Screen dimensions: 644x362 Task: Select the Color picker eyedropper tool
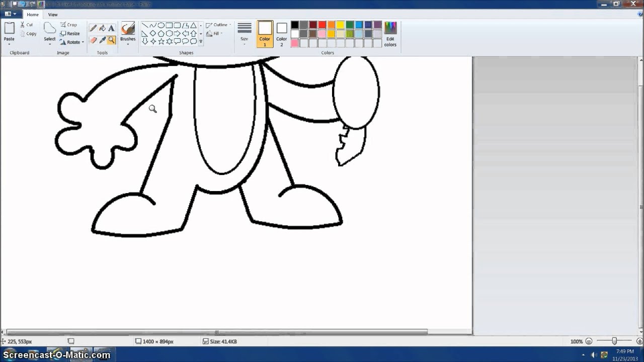(x=102, y=40)
